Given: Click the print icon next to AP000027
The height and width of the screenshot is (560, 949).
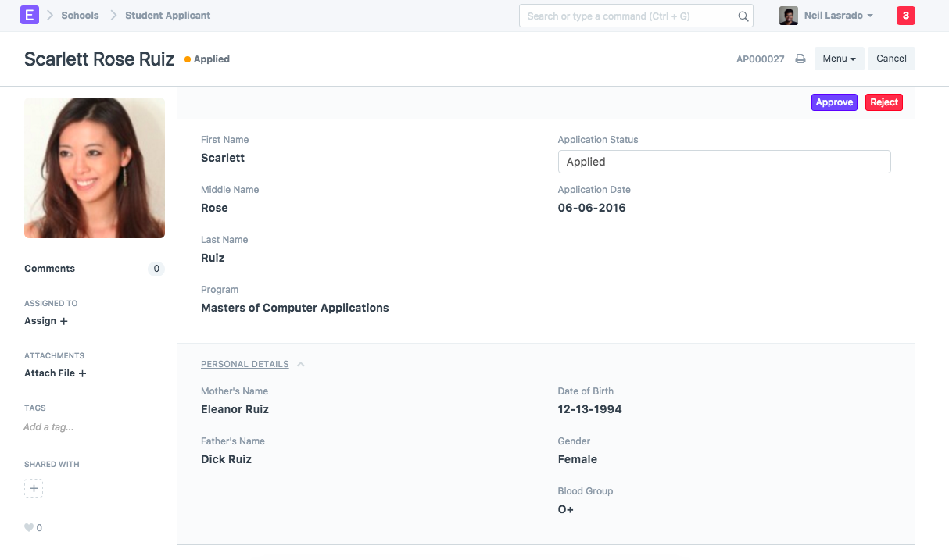Looking at the screenshot, I should tap(800, 59).
